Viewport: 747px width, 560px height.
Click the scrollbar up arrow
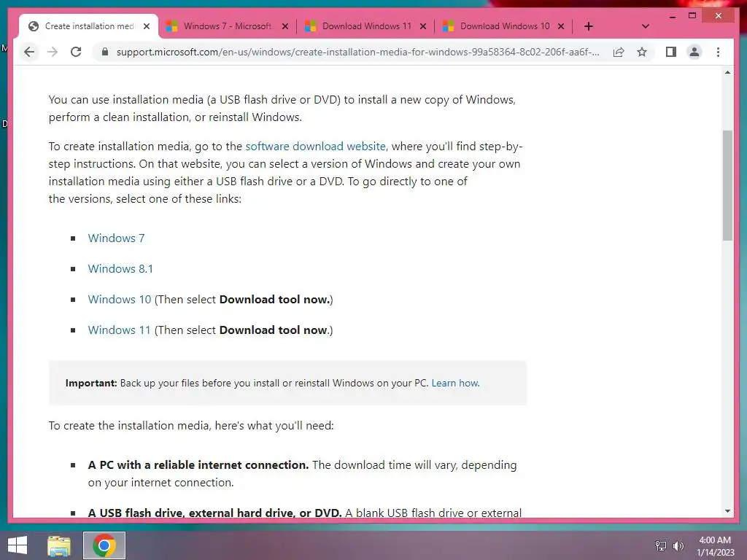727,72
